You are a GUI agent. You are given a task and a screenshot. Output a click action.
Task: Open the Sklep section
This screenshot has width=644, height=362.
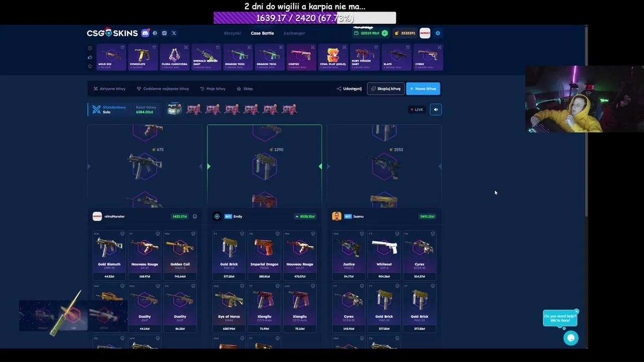tap(245, 88)
